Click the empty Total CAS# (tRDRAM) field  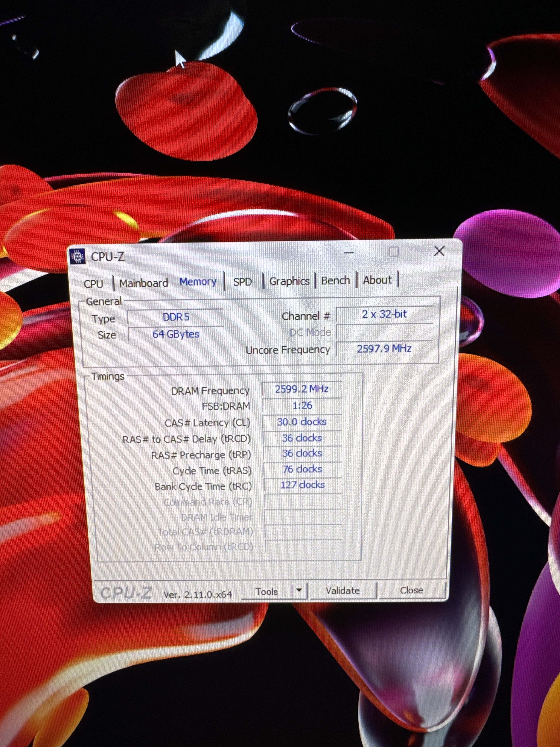coord(304,532)
